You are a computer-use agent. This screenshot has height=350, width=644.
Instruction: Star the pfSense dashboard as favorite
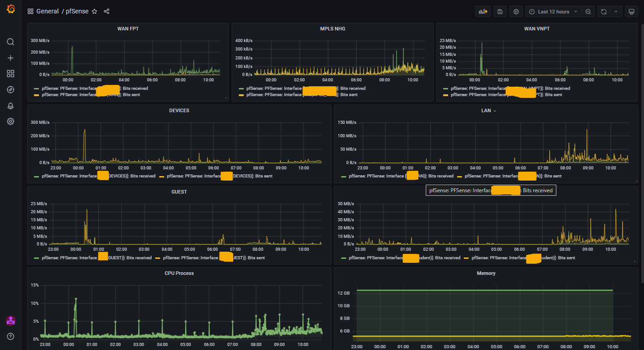click(94, 12)
